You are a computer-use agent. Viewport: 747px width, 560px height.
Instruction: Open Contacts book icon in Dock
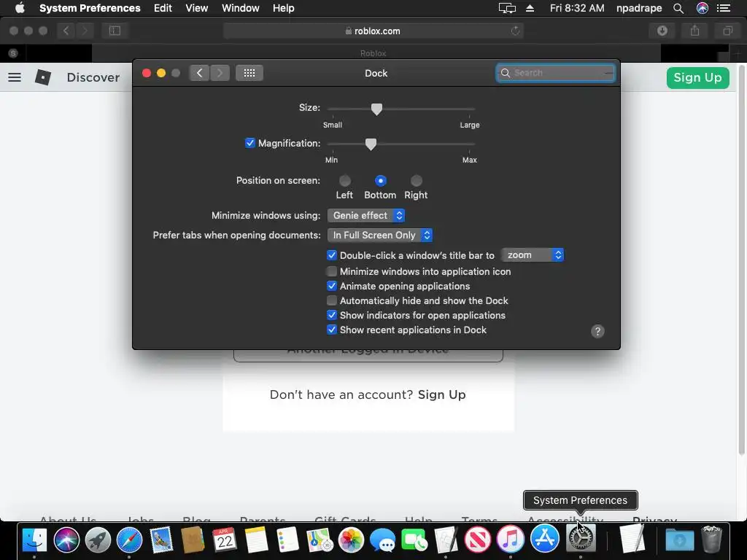(193, 540)
